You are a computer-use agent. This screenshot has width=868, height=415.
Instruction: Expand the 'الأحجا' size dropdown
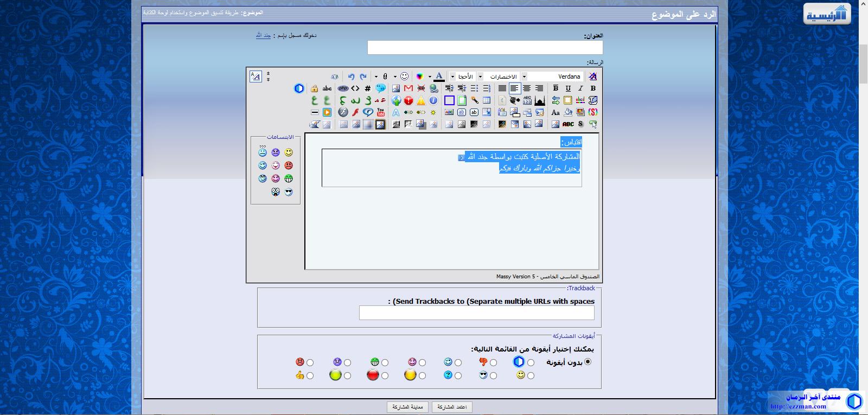[452, 76]
